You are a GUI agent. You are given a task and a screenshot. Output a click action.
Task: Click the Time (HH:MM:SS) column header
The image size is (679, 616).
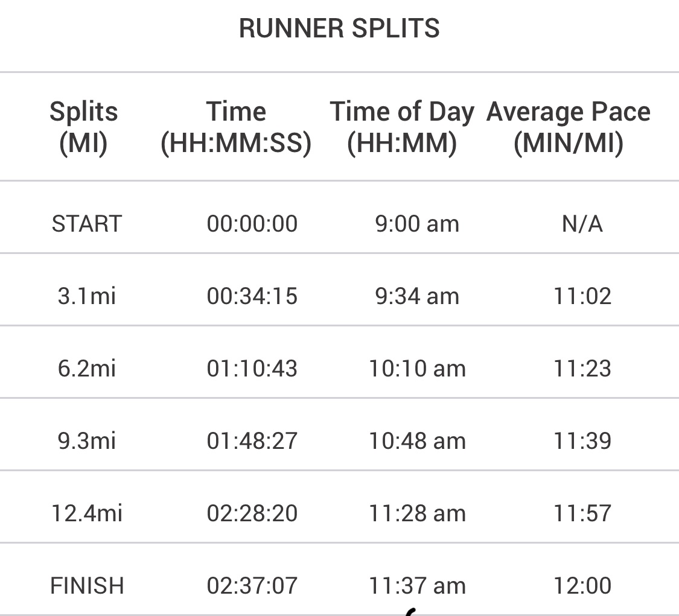(236, 127)
